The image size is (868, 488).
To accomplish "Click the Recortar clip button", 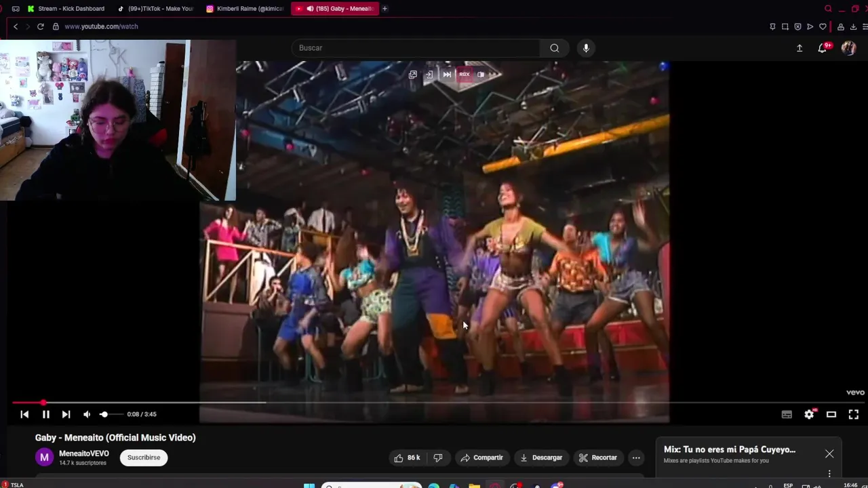I will (x=598, y=457).
